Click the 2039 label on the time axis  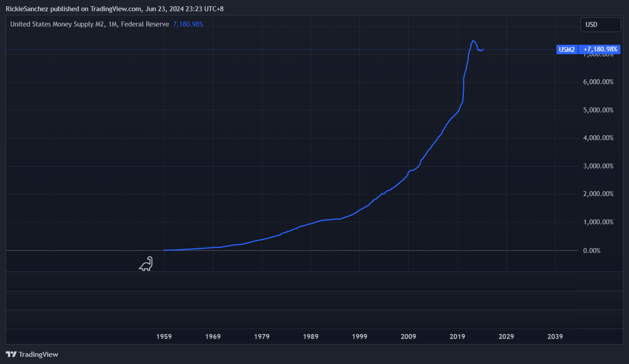[x=555, y=336]
